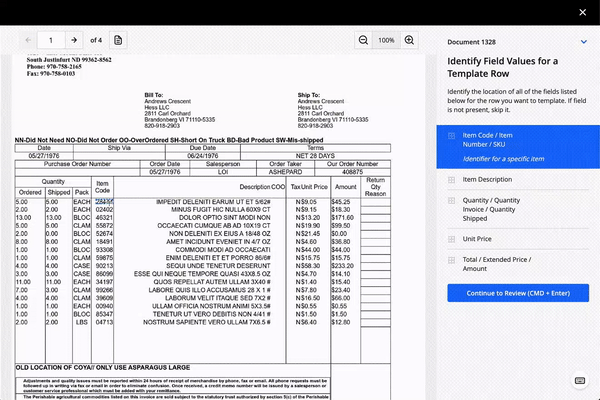This screenshot has height=400, width=600.
Task: Go to the next page arrow
Action: (x=74, y=40)
